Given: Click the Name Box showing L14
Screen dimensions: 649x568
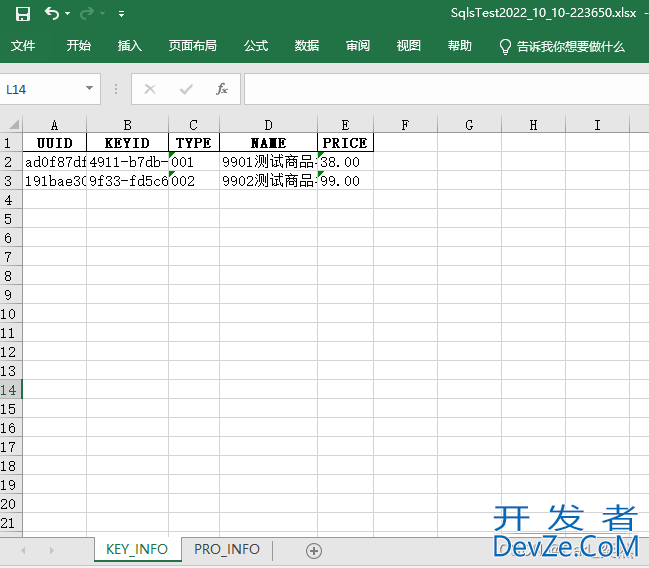Looking at the screenshot, I should point(43,89).
